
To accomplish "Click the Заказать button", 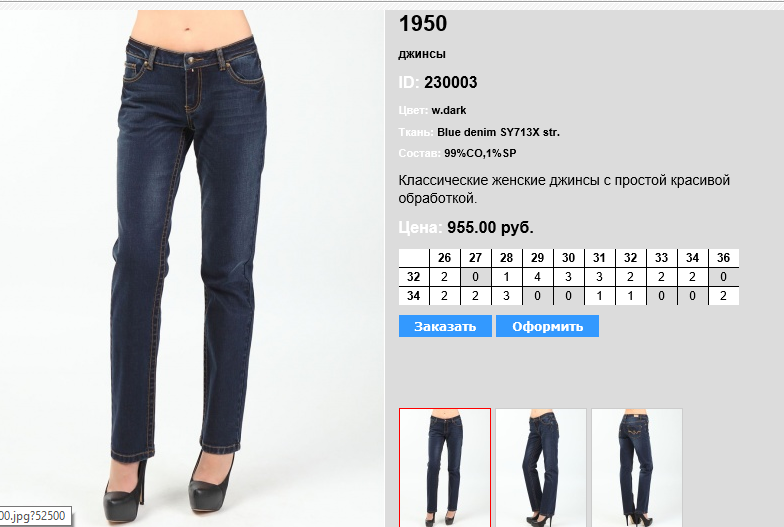I will coord(445,326).
